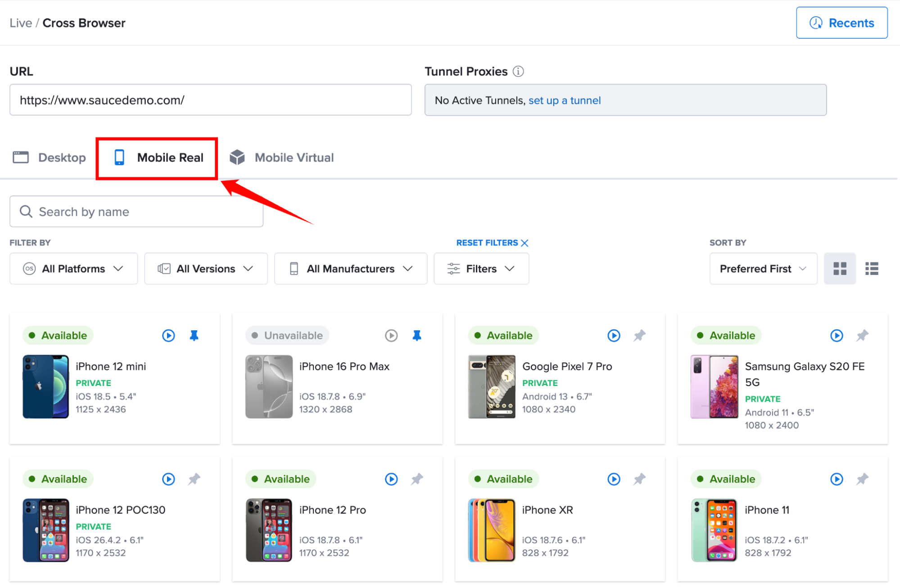Start Google Pixel 7 Pro session
The height and width of the screenshot is (588, 900).
(x=614, y=336)
